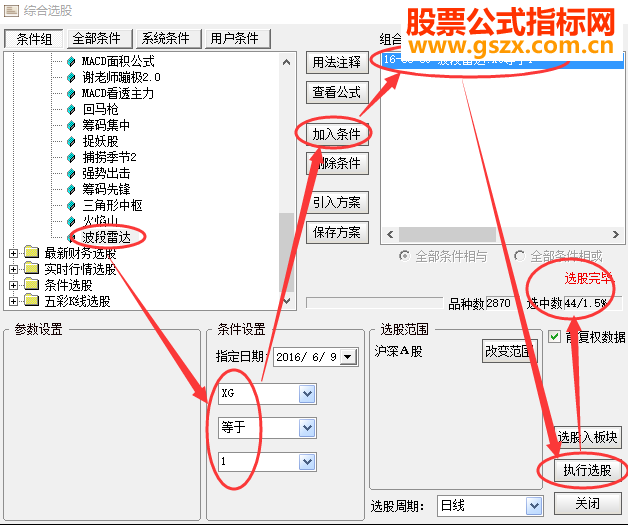The height and width of the screenshot is (525, 628).
Task: Click the MACD看透主力 formula icon
Action: click(x=71, y=93)
